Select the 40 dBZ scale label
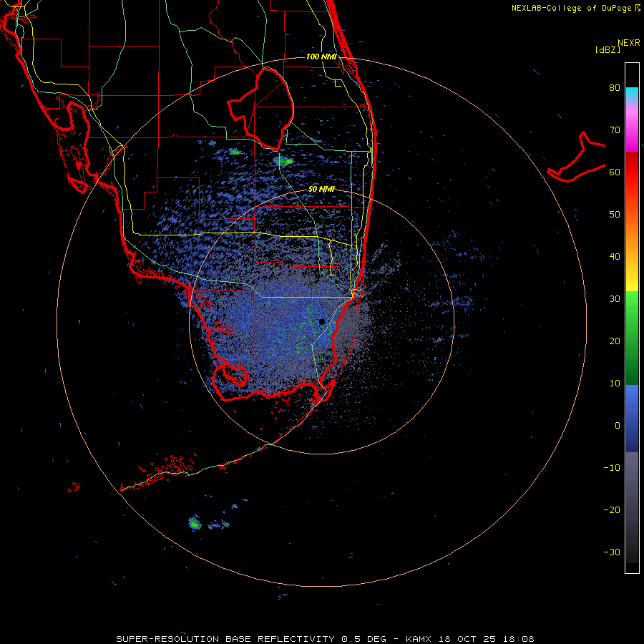 click(x=615, y=256)
